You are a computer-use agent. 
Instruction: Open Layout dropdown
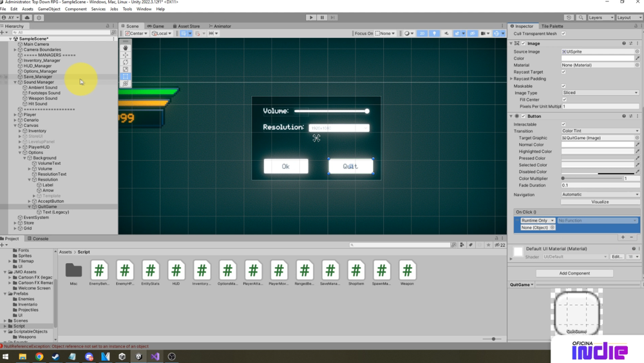tap(629, 17)
